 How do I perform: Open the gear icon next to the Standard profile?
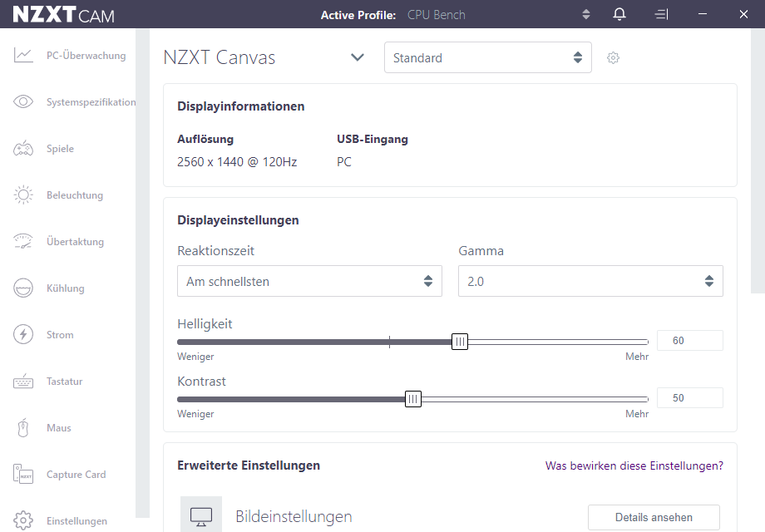click(614, 58)
